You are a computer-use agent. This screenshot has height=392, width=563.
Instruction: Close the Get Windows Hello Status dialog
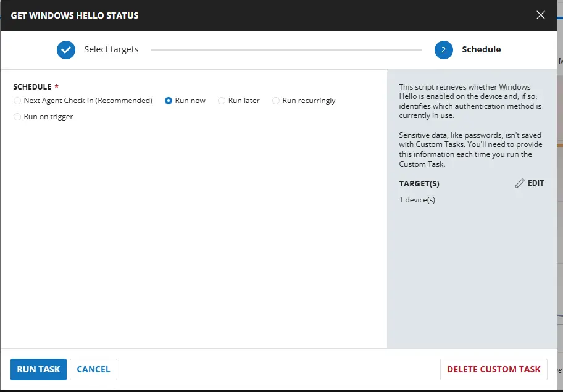point(541,15)
